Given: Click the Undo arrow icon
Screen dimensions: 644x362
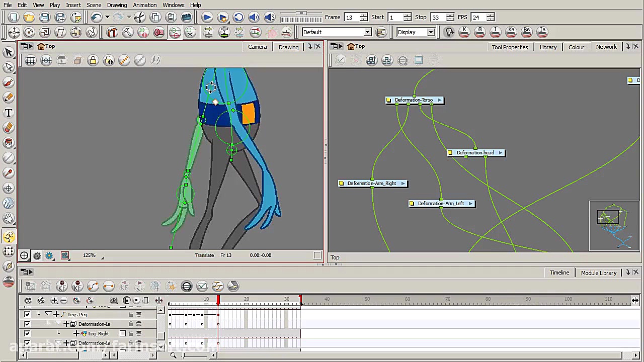Looking at the screenshot, I should (96, 18).
